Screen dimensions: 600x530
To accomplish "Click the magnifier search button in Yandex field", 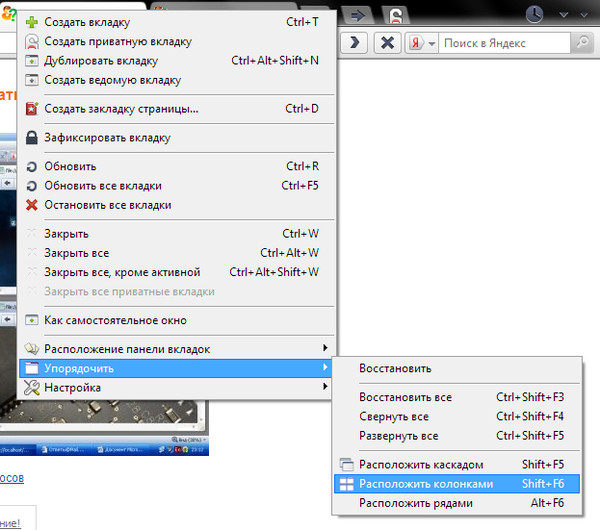I will (x=583, y=44).
